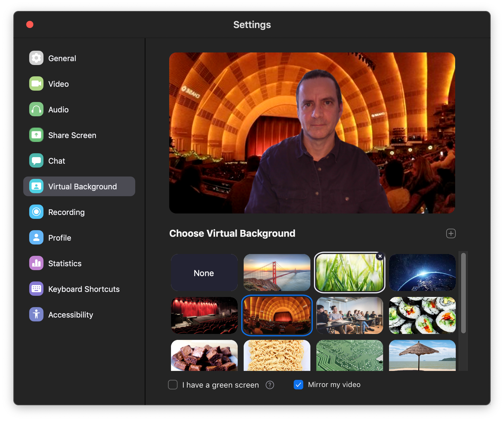
Task: Open Recording settings label
Action: click(66, 212)
